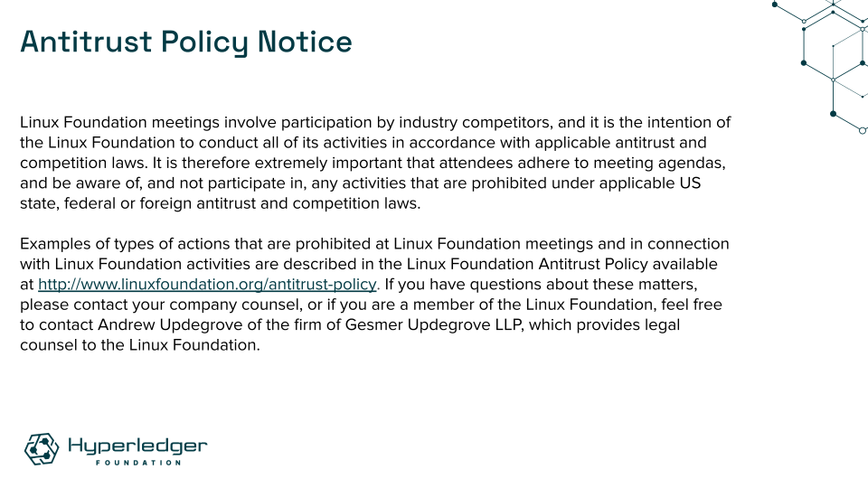Click the large filled dot on hexagon graphic
Screen dimensions: 868x488
pyautogui.click(x=833, y=114)
